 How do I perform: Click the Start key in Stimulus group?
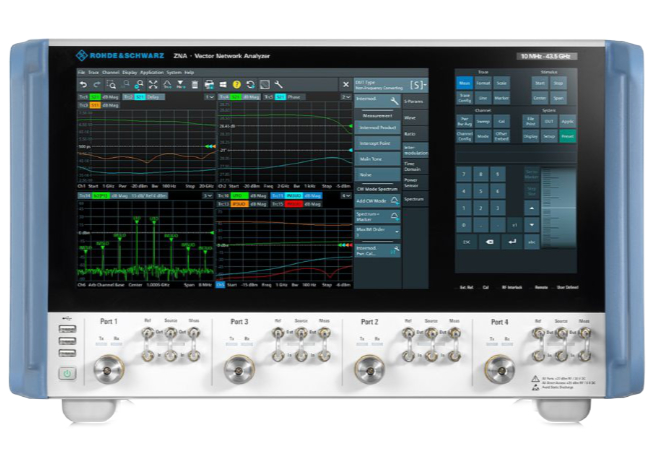540,83
